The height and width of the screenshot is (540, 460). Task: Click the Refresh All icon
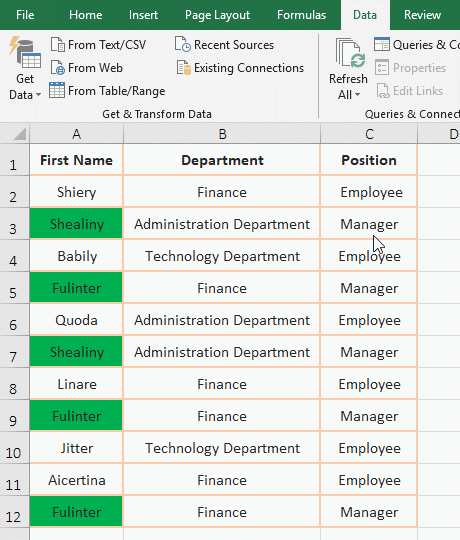point(350,53)
